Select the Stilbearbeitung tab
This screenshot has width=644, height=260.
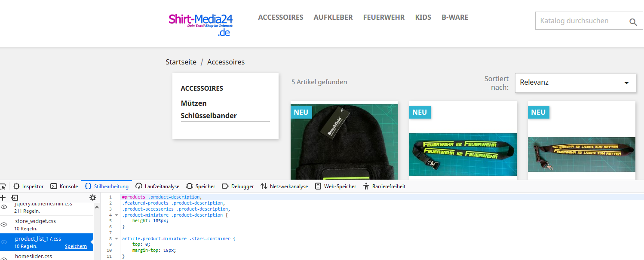coord(107,187)
